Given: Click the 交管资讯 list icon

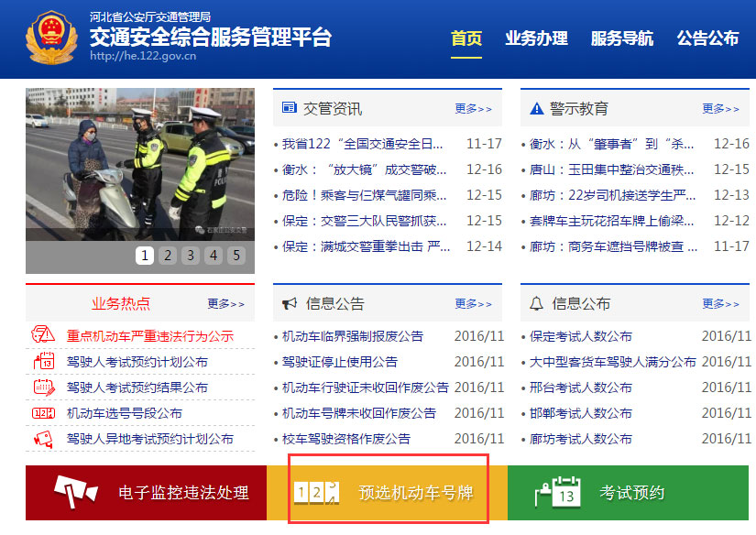Looking at the screenshot, I should tap(289, 107).
